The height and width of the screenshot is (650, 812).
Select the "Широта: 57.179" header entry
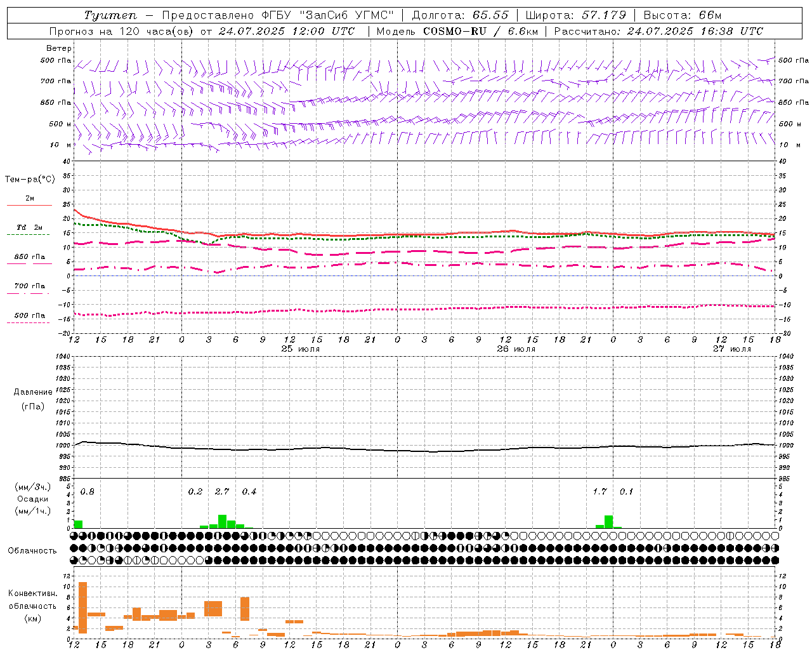pos(576,15)
